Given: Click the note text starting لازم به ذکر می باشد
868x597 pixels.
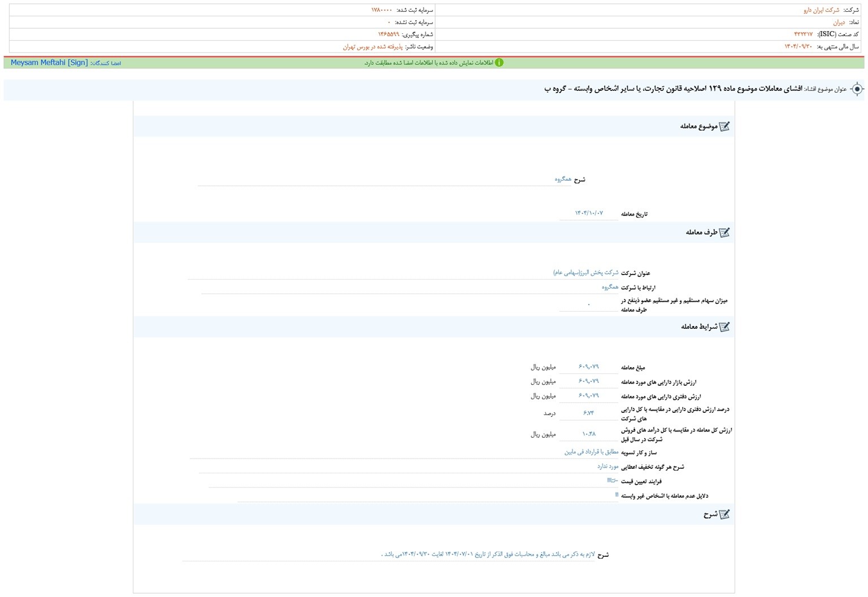Looking at the screenshot, I should pos(488,555).
